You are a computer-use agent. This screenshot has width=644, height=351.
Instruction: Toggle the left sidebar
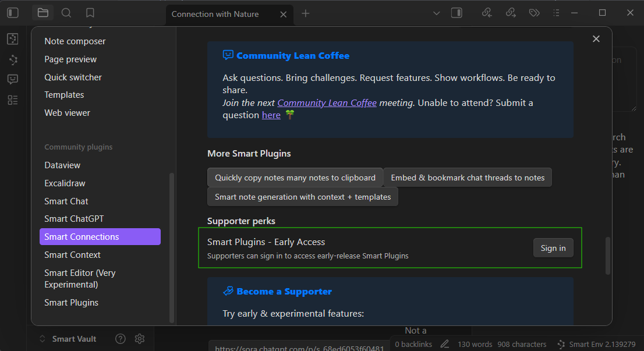(13, 13)
